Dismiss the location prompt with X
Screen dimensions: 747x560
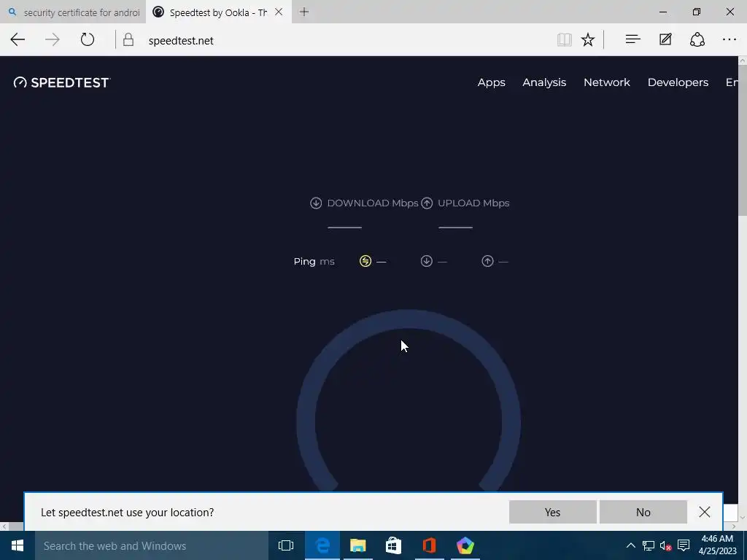[x=705, y=512]
